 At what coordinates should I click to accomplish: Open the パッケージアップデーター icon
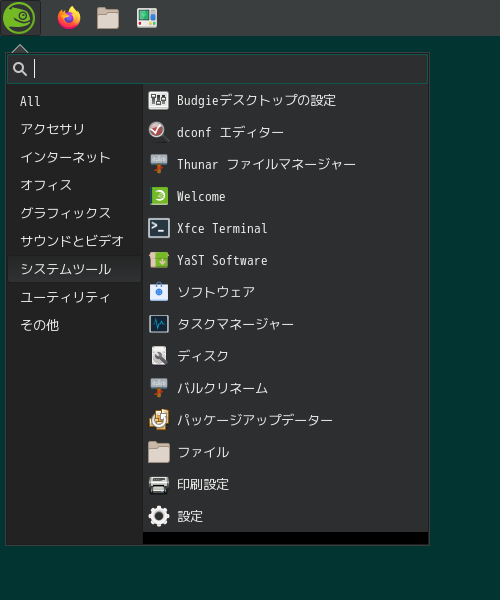click(159, 420)
